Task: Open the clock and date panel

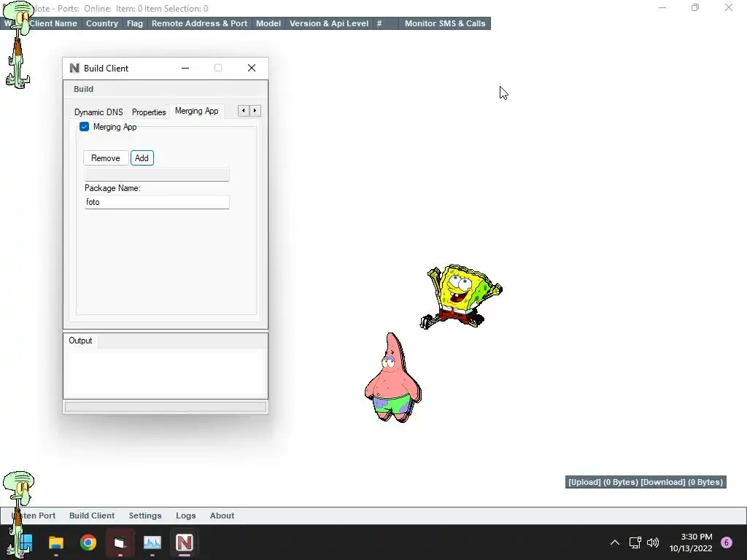Action: 692,542
